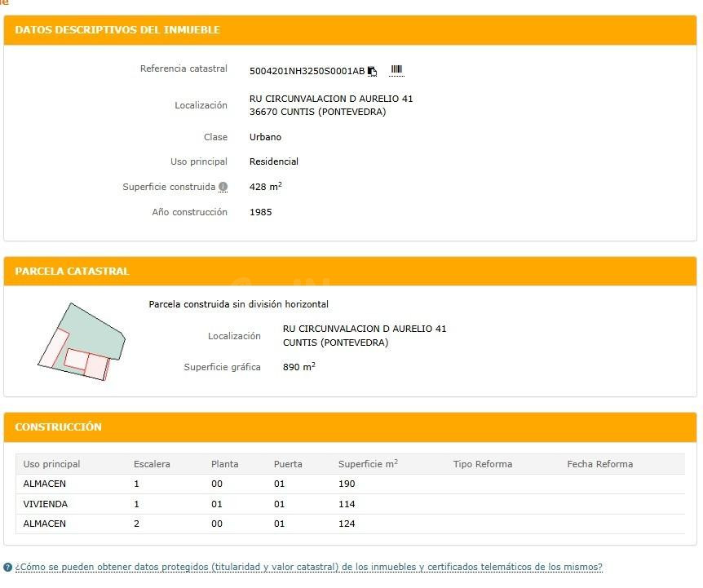Click the Uso principal column header

pyautogui.click(x=51, y=464)
